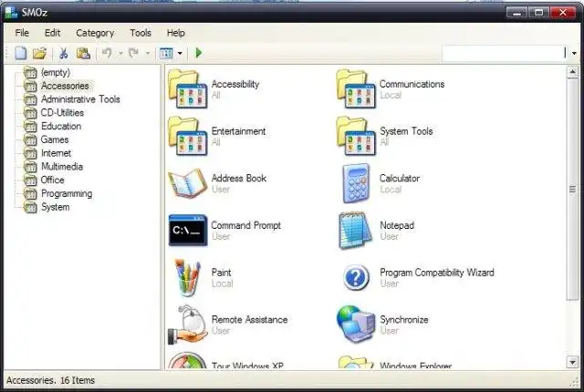The width and height of the screenshot is (584, 392).
Task: Click the Paint brushes icon
Action: pos(188,278)
